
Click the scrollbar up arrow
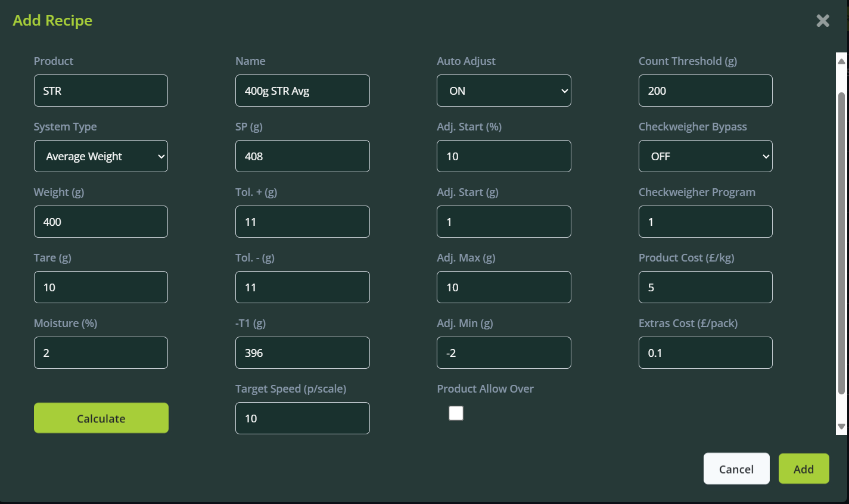click(x=841, y=61)
